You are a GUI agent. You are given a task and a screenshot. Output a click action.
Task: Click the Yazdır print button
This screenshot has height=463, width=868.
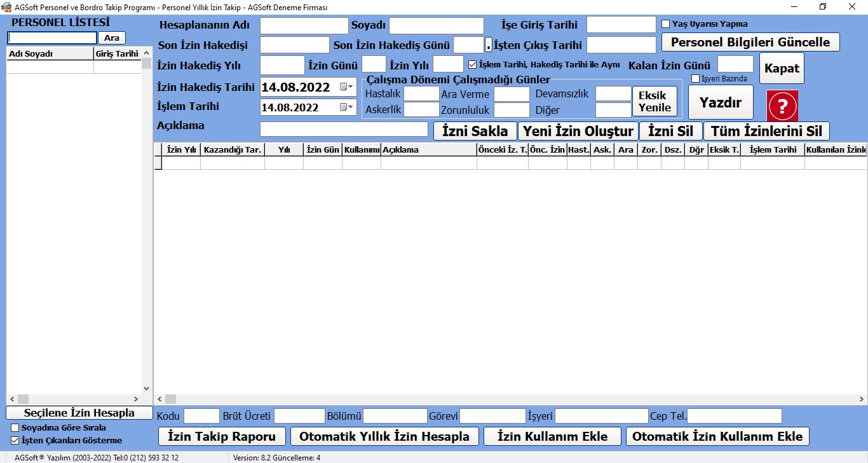coord(721,102)
